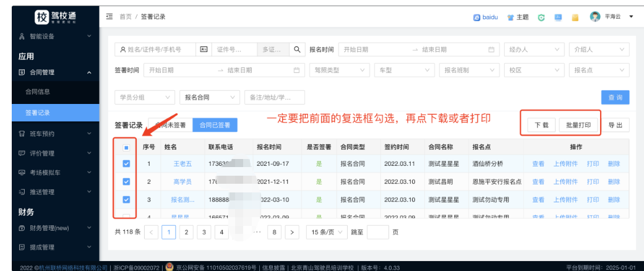Open the 驾照类型 dropdown
The height and width of the screenshot is (271, 644).
[x=338, y=71]
